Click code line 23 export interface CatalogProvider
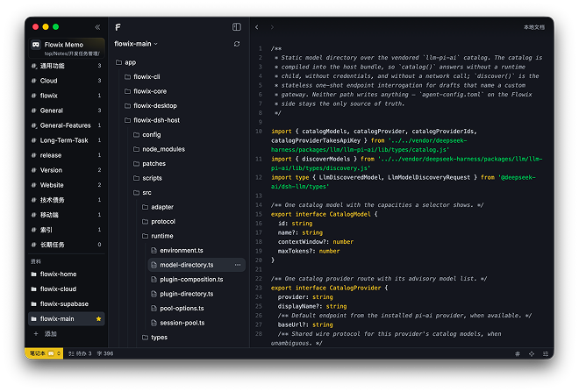Screen dimensions: 579x392 pyautogui.click(x=329, y=288)
